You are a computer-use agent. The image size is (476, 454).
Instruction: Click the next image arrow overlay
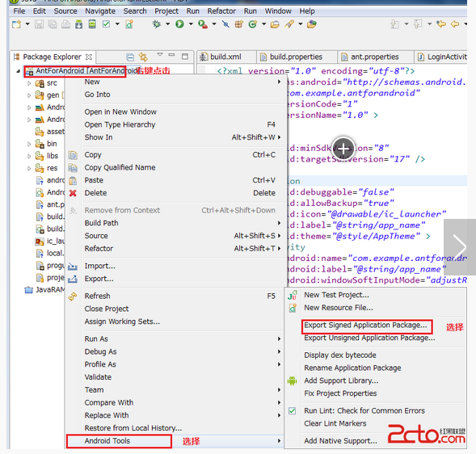(x=460, y=246)
